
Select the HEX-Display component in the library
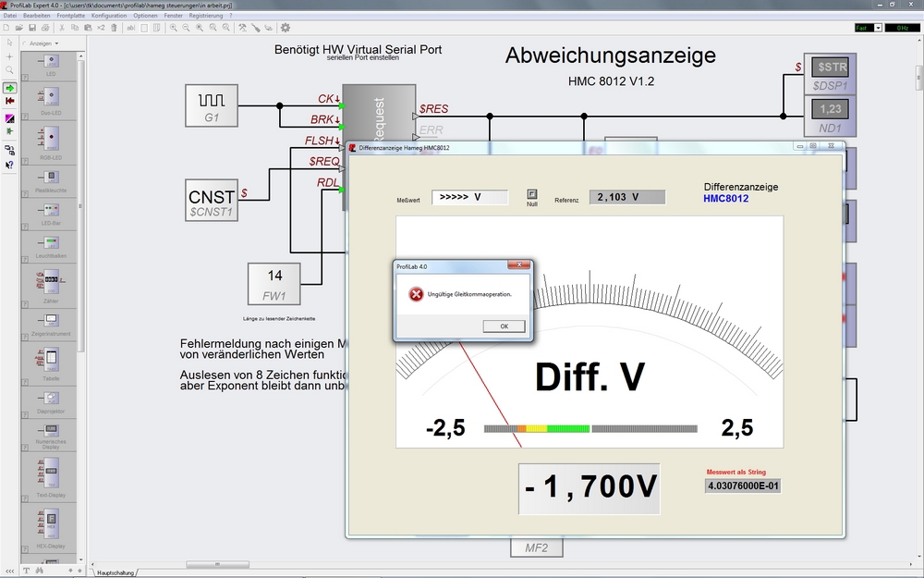point(50,528)
